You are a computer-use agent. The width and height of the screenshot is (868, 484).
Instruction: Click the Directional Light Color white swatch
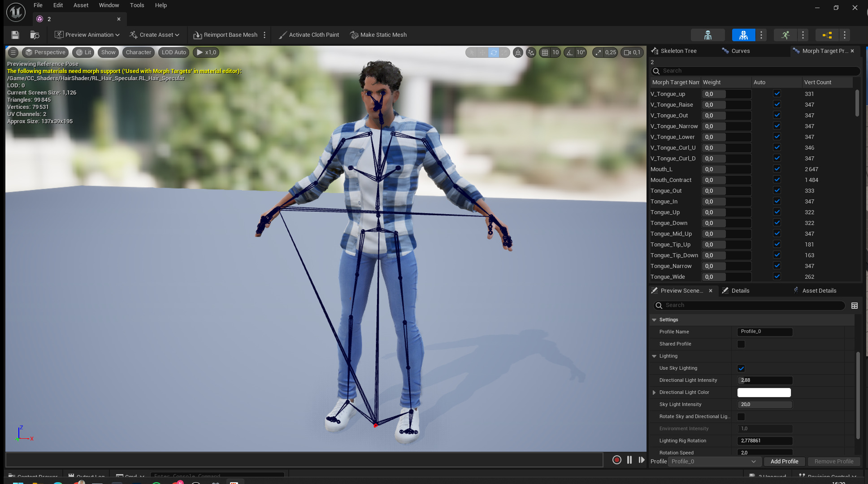[x=764, y=393]
